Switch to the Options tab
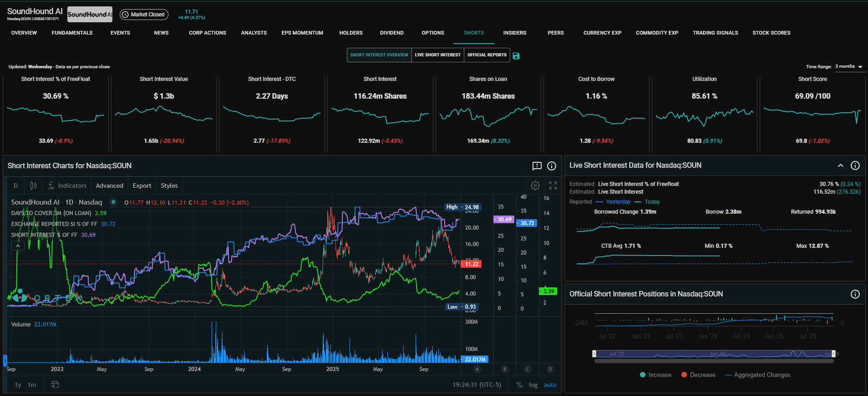The width and height of the screenshot is (868, 396). 432,33
